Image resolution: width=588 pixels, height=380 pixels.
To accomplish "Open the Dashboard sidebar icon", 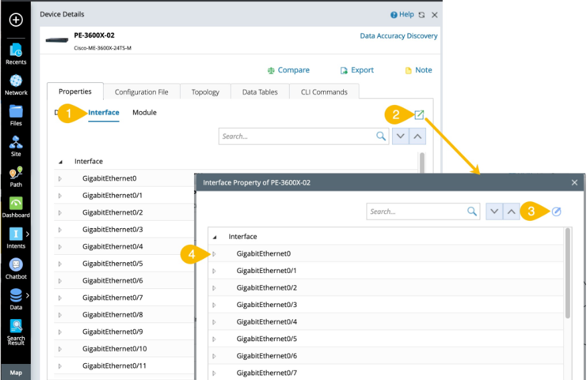I will tap(16, 206).
